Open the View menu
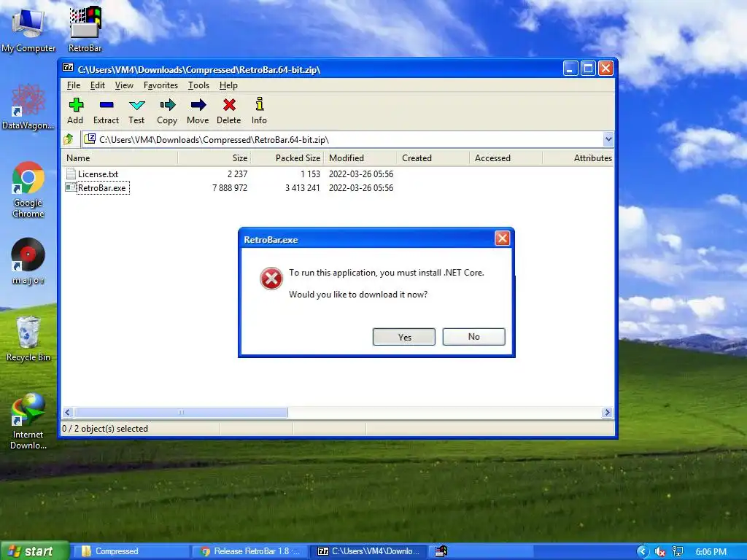The image size is (747, 560). 124,85
